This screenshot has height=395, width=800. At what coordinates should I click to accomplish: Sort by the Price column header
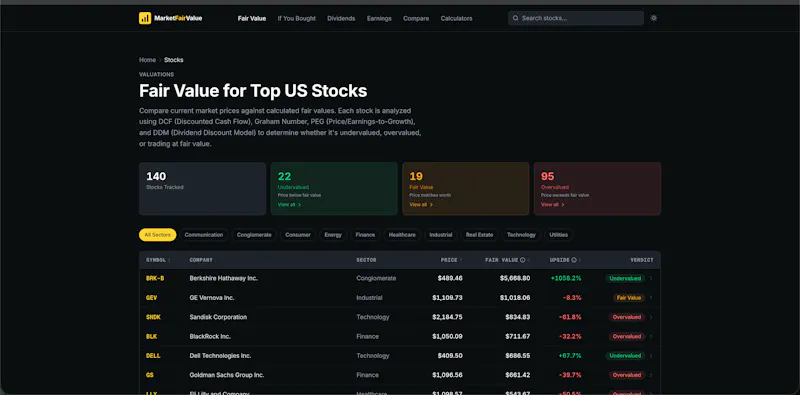pos(452,260)
